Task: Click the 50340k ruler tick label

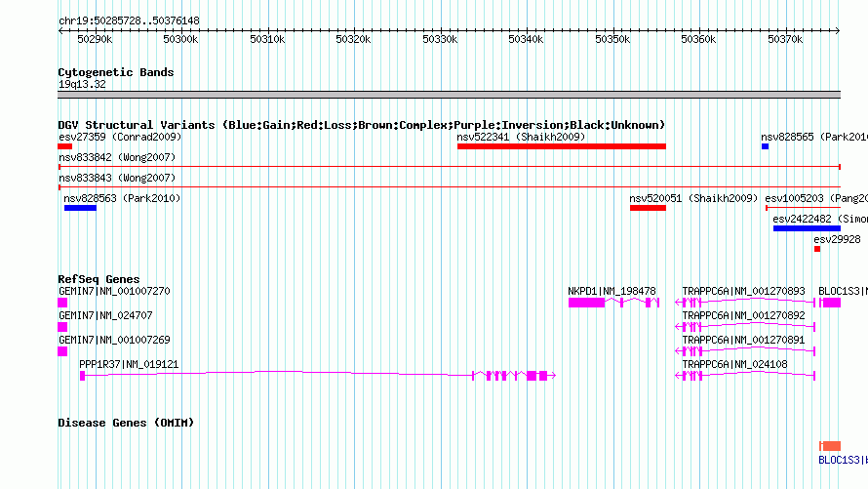Action: [526, 39]
